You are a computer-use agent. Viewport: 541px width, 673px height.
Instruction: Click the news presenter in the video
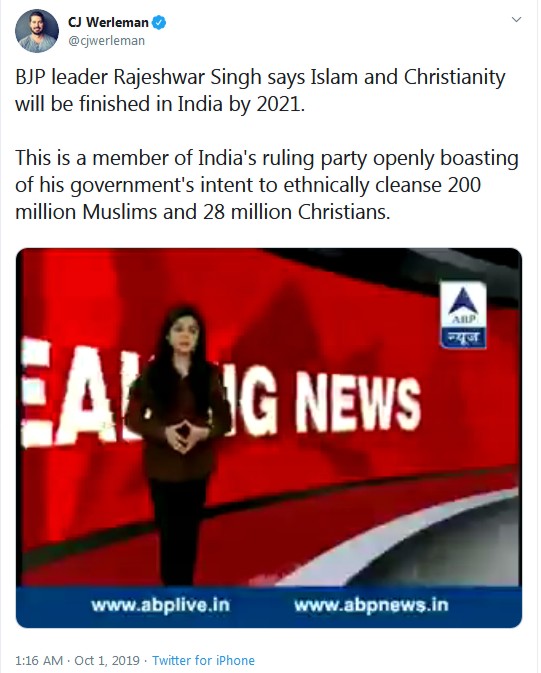pos(178,442)
